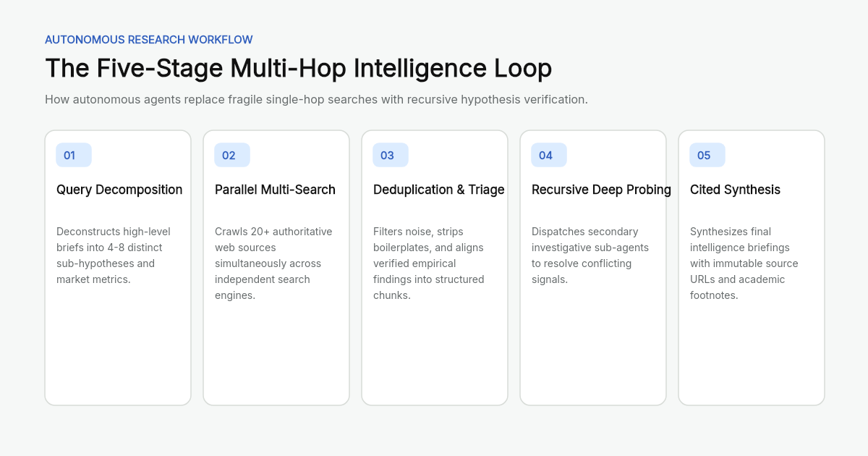Select the Deduplication & Triage heading
868x456 pixels.
439,190
